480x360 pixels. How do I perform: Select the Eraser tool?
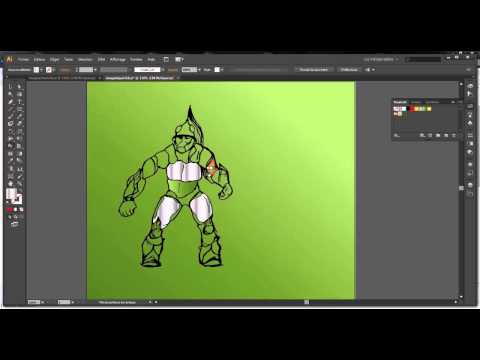(x=20, y=124)
